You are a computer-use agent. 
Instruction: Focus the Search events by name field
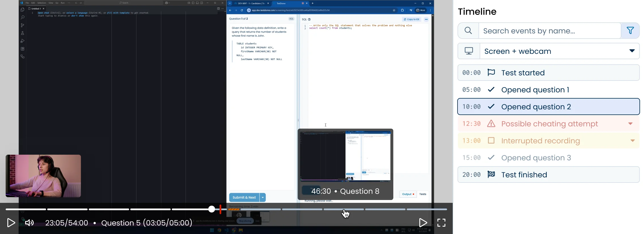tap(550, 31)
